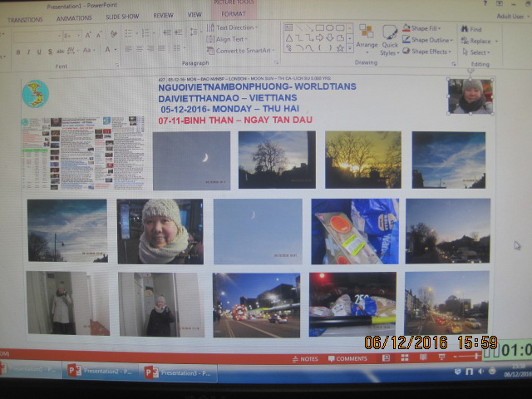Open Format Shape dialog launcher in Drawing group
Screen dimensions: 532x399
(x=454, y=64)
